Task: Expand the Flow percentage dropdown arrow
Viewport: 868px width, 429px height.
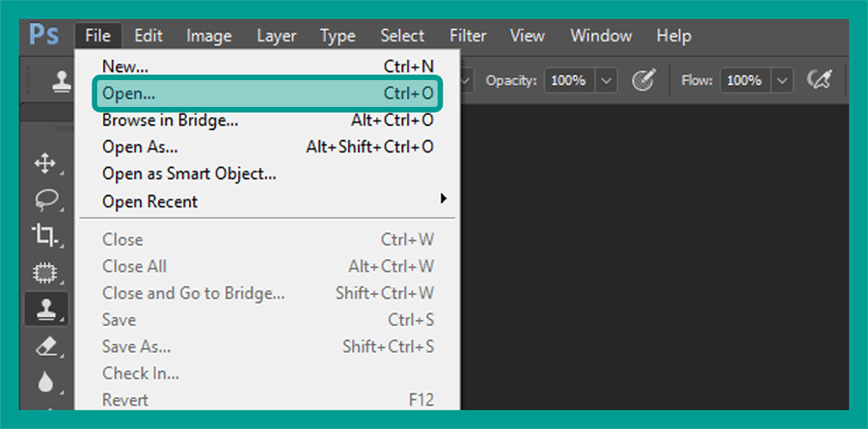Action: (x=781, y=81)
